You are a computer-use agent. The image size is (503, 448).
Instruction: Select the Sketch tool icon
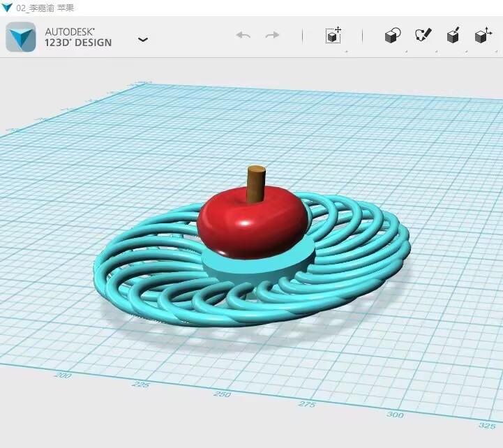[x=423, y=35]
